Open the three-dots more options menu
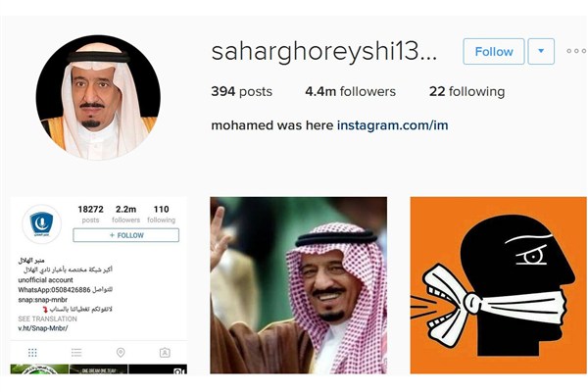Viewport: 588px width, 392px height. tap(576, 51)
